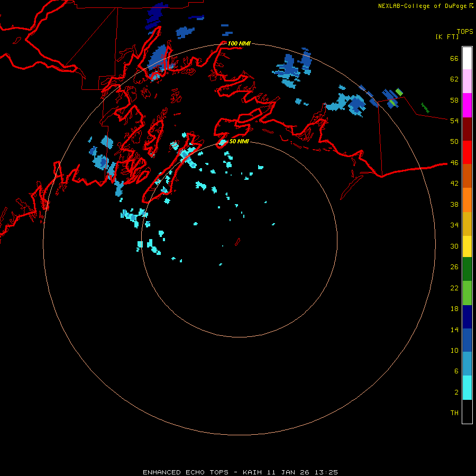
Task: Click the brown-orange 42-46 kft legend swatch
Action: tap(467, 176)
